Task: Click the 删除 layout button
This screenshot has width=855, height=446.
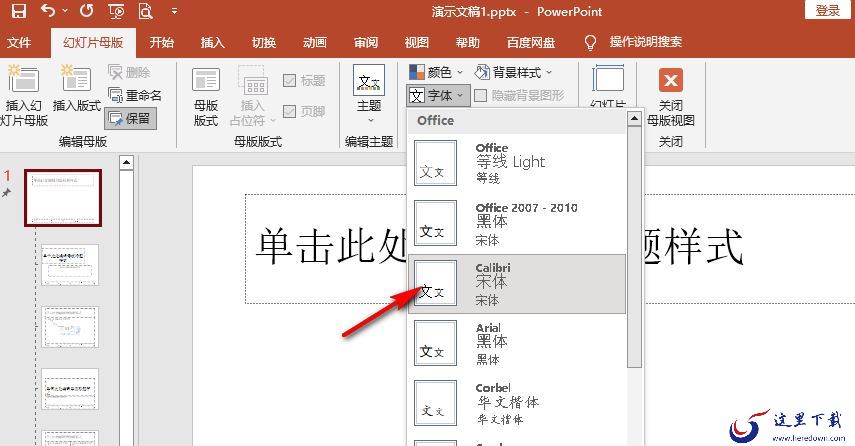Action: coord(129,72)
